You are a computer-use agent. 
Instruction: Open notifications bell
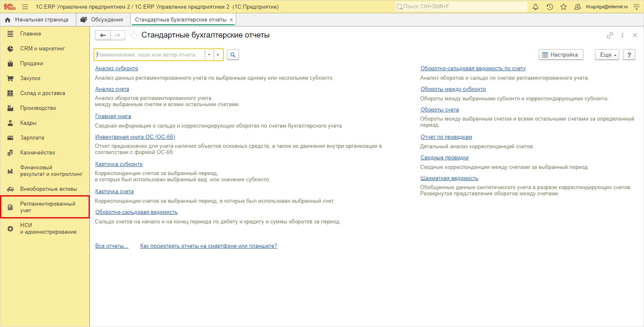click(536, 7)
